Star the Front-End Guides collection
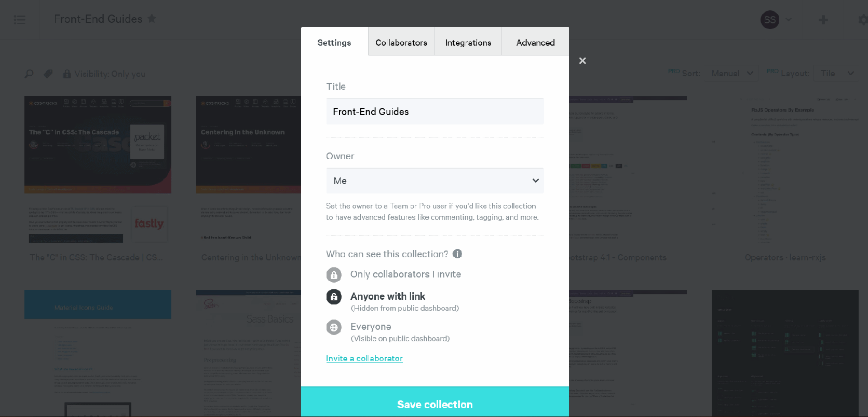The width and height of the screenshot is (868, 417). (151, 19)
